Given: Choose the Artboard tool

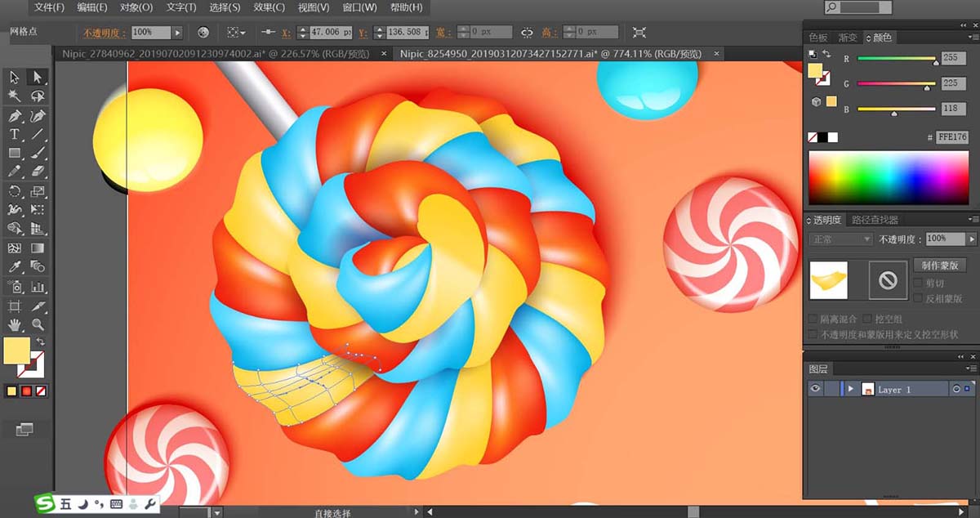Looking at the screenshot, I should coord(15,306).
